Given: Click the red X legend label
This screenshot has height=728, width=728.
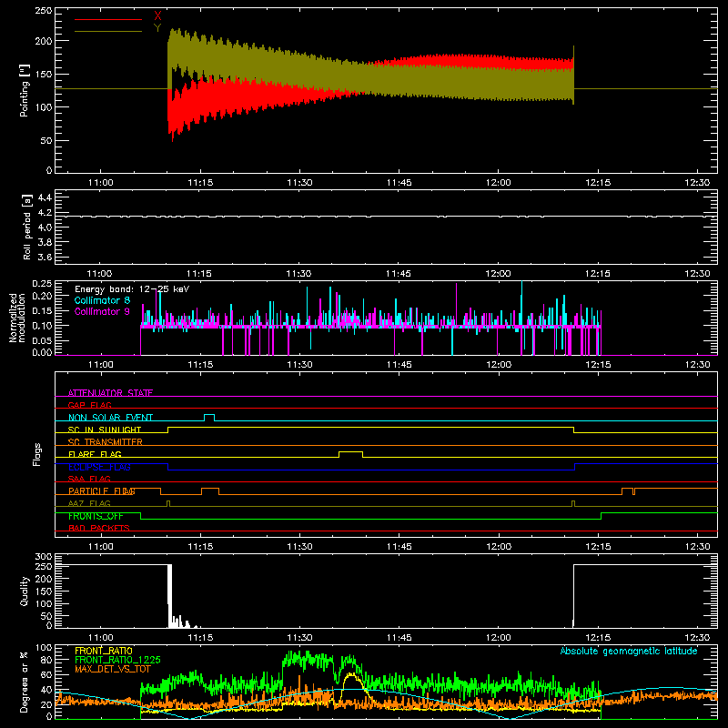Looking at the screenshot, I should coord(157,16).
